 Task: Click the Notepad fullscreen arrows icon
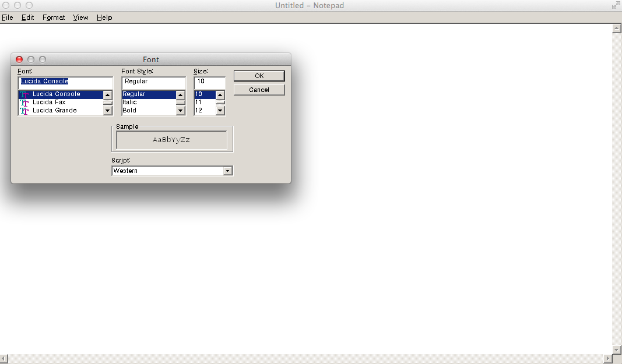(x=616, y=5)
